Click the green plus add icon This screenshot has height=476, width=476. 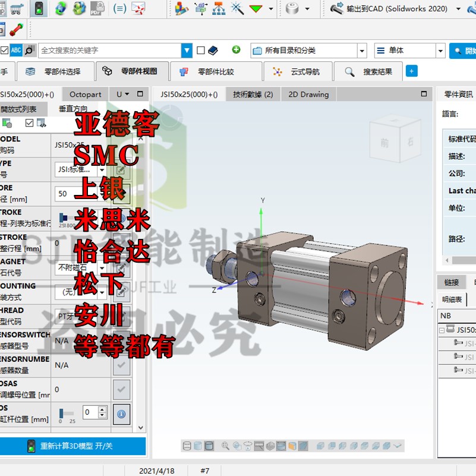point(236,49)
